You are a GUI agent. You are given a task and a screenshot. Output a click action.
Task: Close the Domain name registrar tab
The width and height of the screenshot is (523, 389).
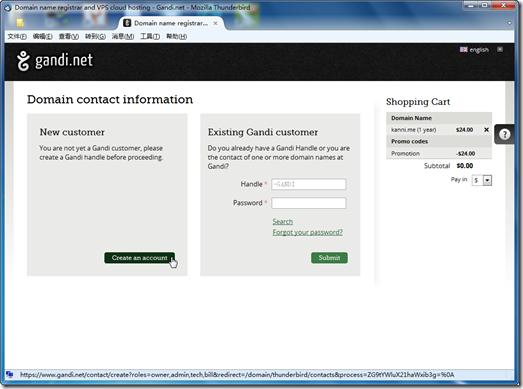click(x=215, y=23)
